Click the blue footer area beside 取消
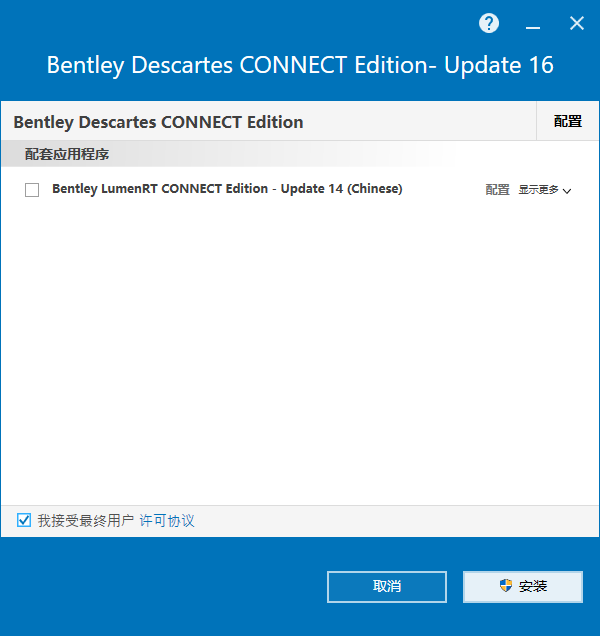 [162, 587]
